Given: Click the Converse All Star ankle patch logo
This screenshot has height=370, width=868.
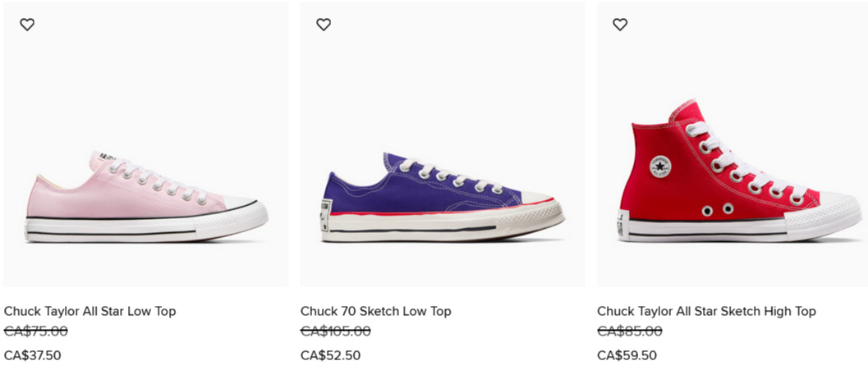Looking at the screenshot, I should [660, 167].
